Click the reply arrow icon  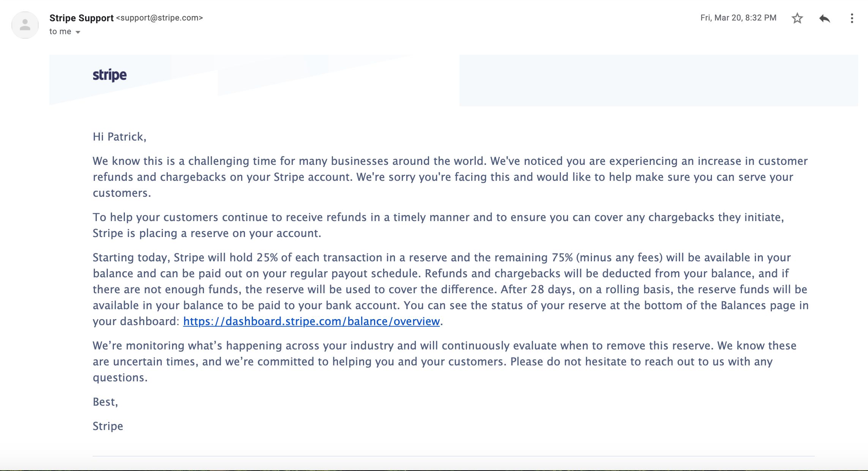coord(824,18)
